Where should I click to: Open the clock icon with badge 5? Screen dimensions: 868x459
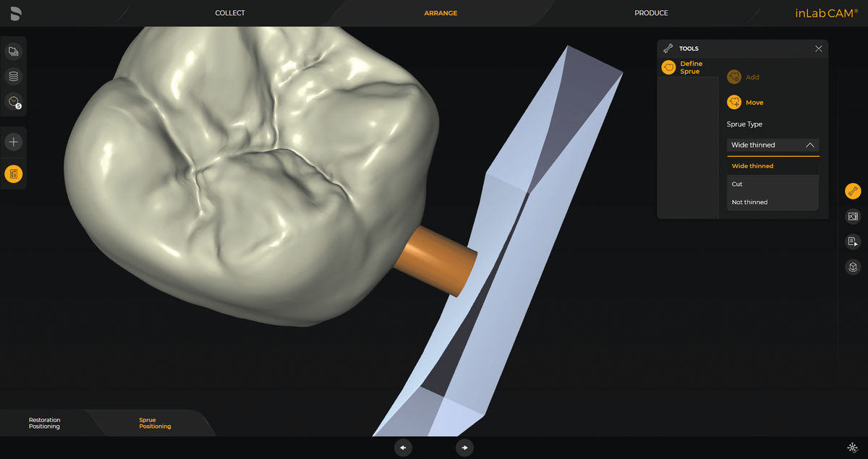13,101
